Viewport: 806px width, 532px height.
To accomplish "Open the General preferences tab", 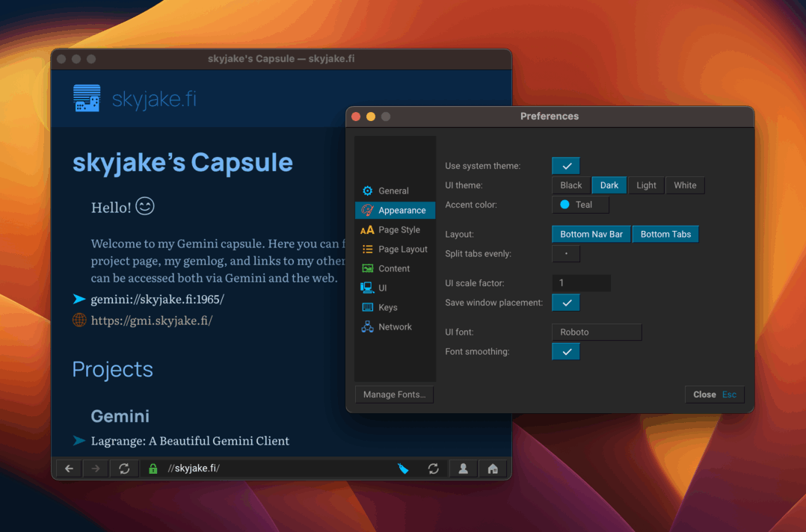I will pos(395,191).
